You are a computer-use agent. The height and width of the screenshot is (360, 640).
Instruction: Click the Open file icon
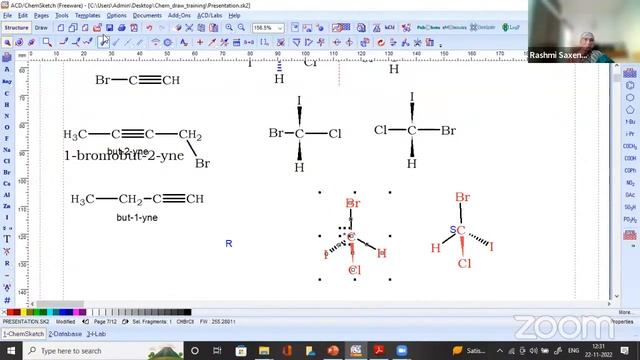(x=97, y=28)
